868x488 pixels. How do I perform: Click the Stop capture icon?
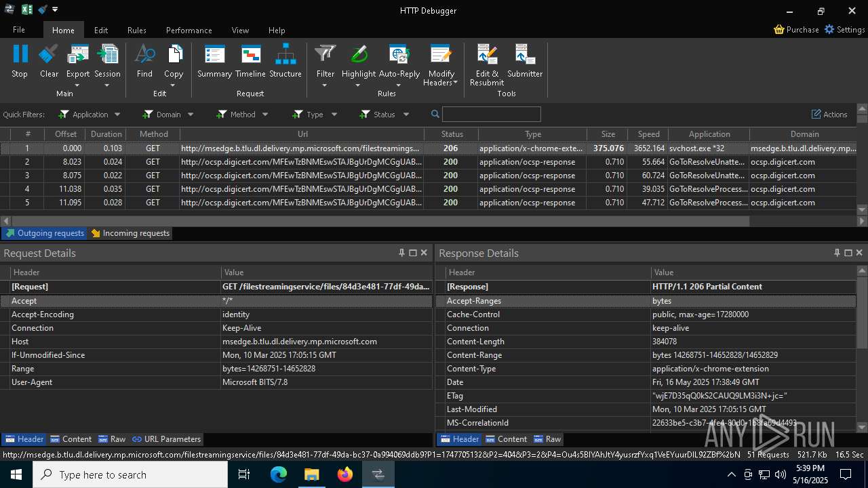click(x=20, y=54)
